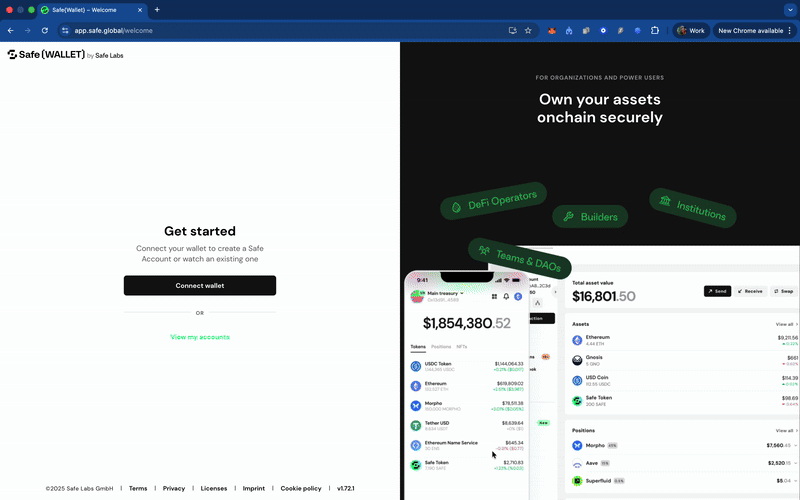Viewport: 800px width, 500px height.
Task: Open the MetaMask fox extension
Action: (550, 31)
